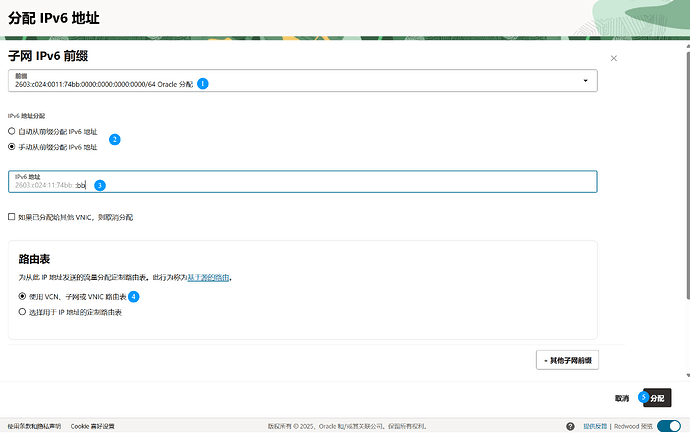This screenshot has height=433, width=690.
Task: Click the numbered callout 3 badge
Action: tap(100, 185)
